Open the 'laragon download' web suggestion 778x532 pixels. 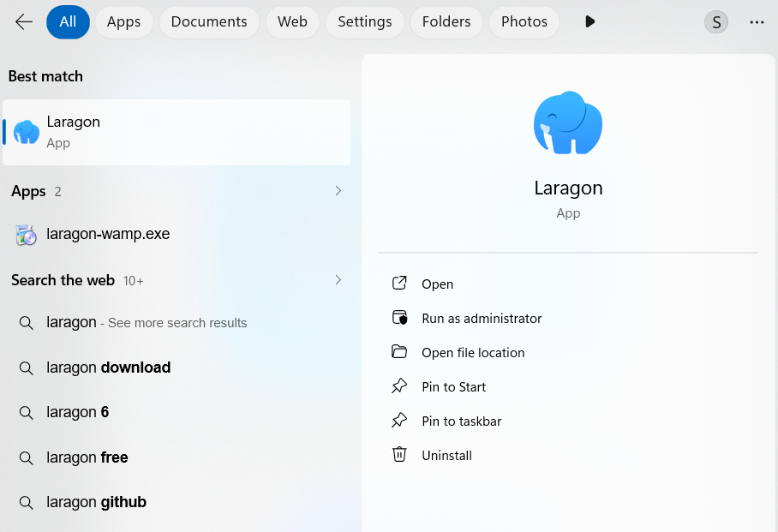click(x=177, y=368)
